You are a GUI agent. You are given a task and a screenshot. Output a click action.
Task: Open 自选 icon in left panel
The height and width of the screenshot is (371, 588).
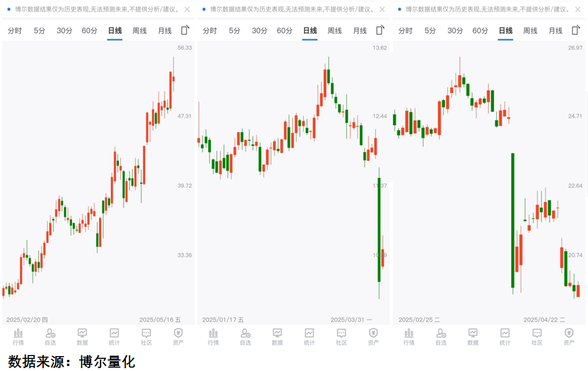(x=50, y=336)
